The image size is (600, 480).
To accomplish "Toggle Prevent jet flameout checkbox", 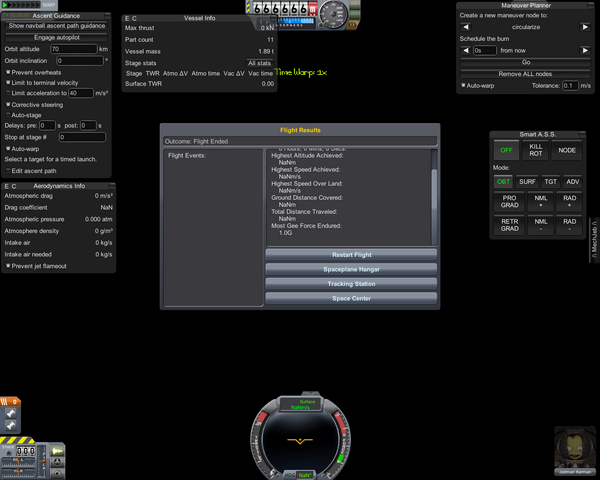I will 8,266.
